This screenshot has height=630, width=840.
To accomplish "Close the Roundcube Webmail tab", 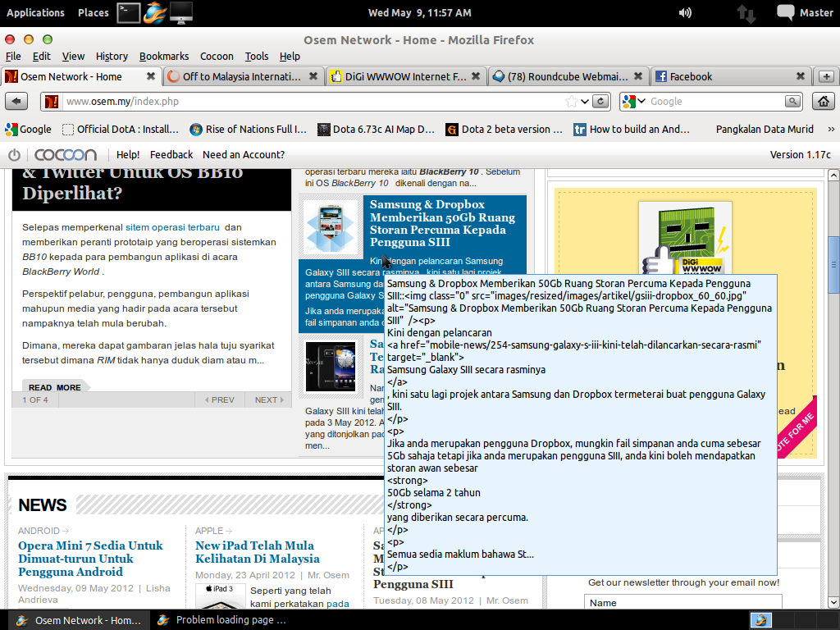I will pyautogui.click(x=638, y=76).
